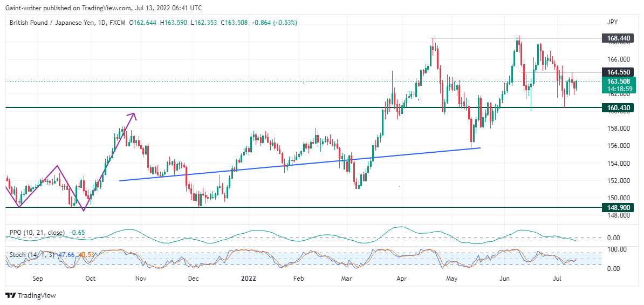This screenshot has height=305, width=644.
Task: Click the 2022 time axis label
Action: [x=249, y=279]
